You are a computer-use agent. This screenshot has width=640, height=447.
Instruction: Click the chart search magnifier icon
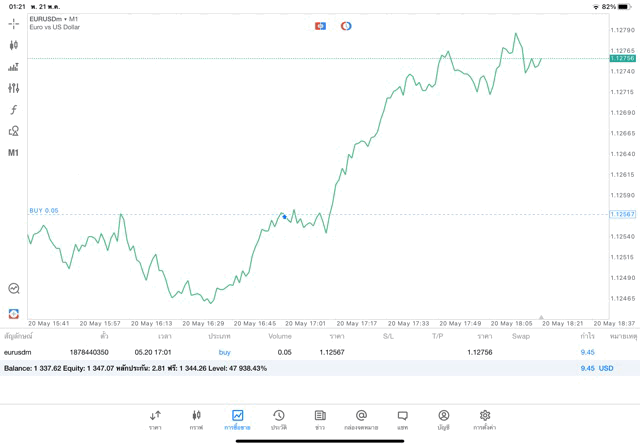coord(14,288)
